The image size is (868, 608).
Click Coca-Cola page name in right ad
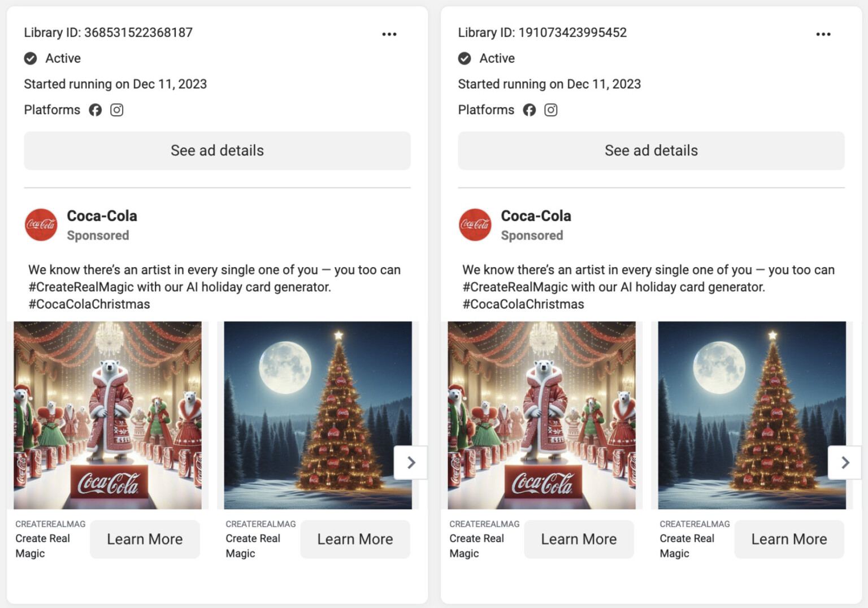tap(536, 216)
